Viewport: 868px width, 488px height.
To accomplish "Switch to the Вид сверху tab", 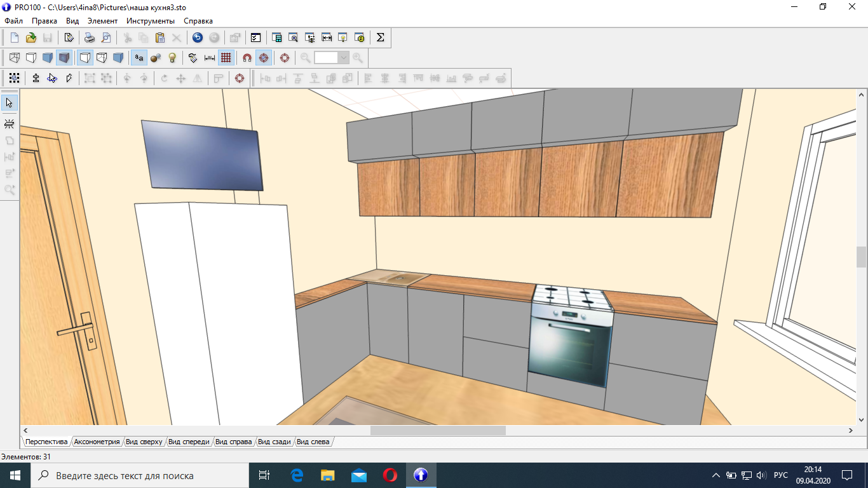I will [x=144, y=442].
